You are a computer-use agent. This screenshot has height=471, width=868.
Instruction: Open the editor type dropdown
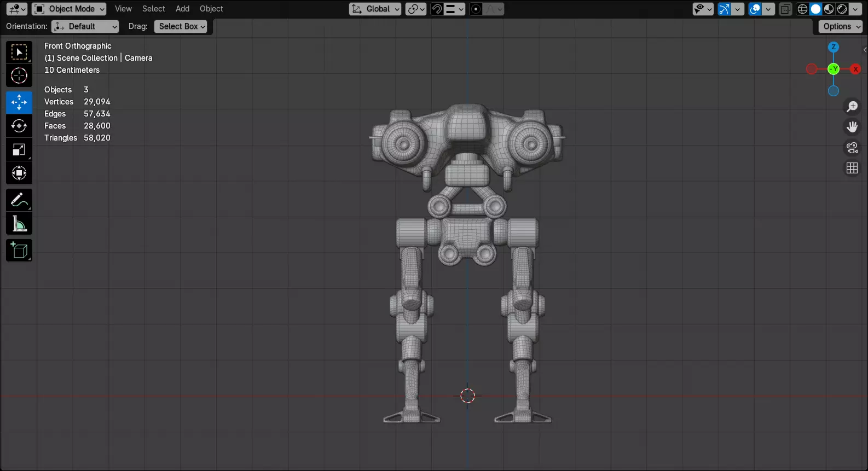point(16,9)
